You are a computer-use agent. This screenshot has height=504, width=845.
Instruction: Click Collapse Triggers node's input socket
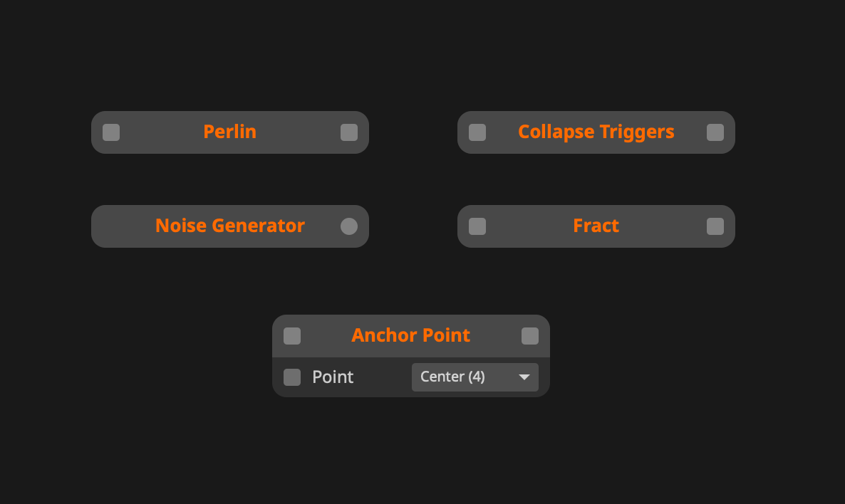tap(477, 132)
